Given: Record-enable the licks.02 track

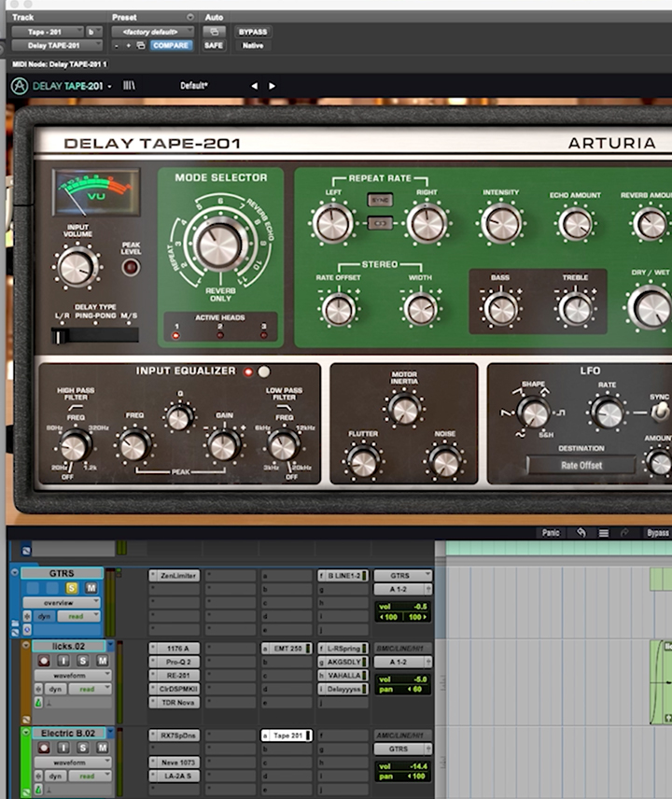Looking at the screenshot, I should [x=44, y=661].
